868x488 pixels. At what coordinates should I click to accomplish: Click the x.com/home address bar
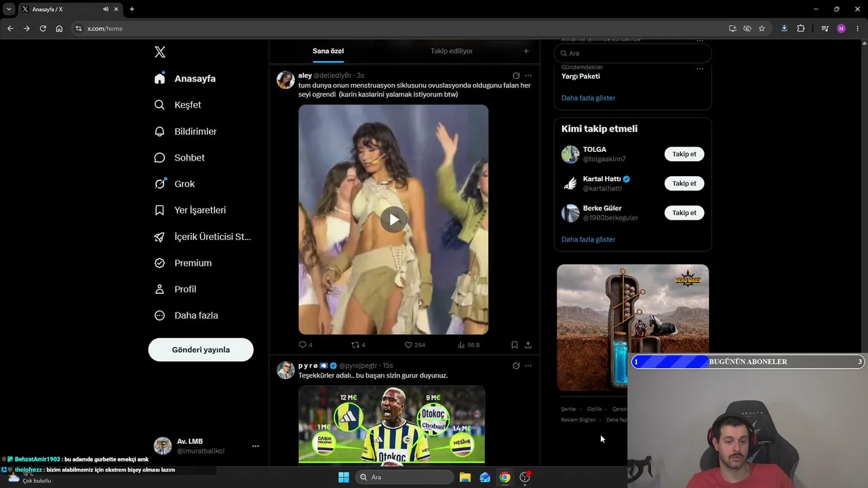[400, 28]
